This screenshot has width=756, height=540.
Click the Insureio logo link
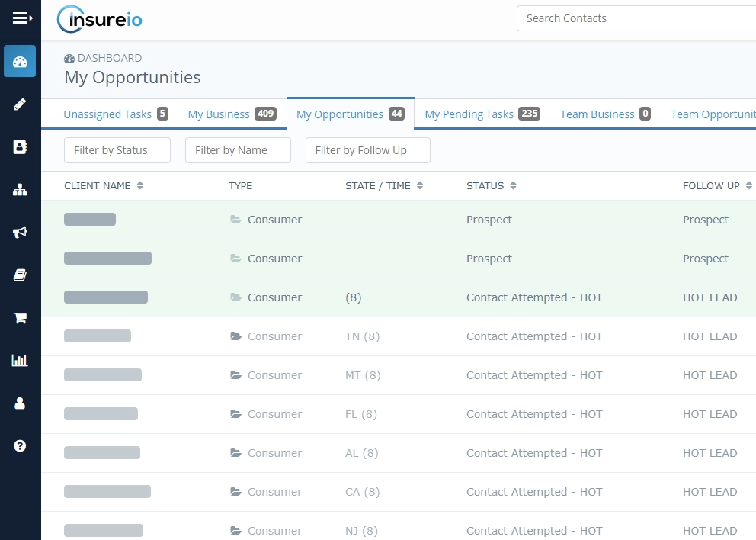pyautogui.click(x=100, y=19)
